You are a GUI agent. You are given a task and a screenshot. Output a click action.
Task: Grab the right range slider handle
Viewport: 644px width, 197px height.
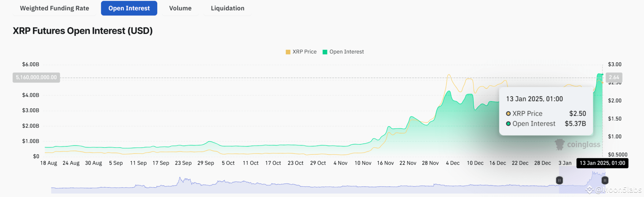605,180
